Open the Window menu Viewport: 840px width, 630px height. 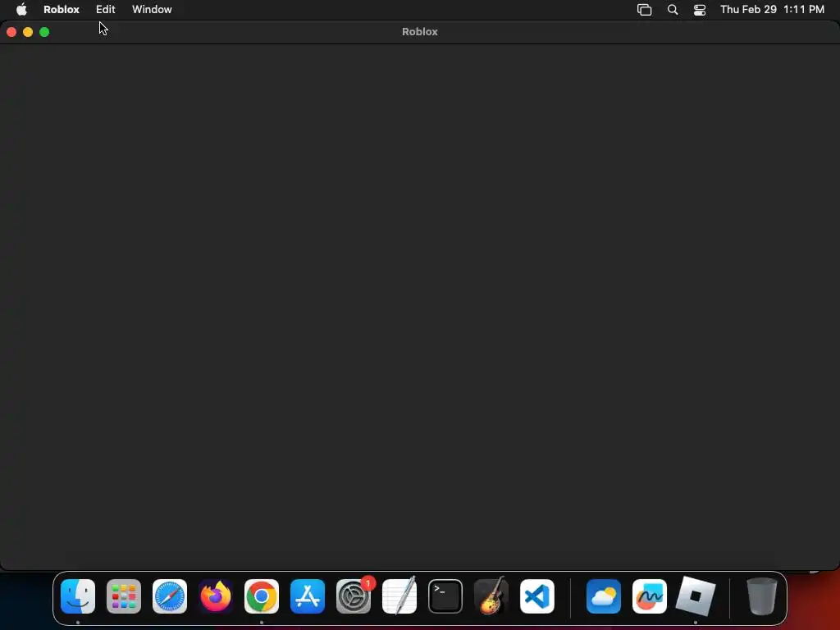pyautogui.click(x=152, y=10)
